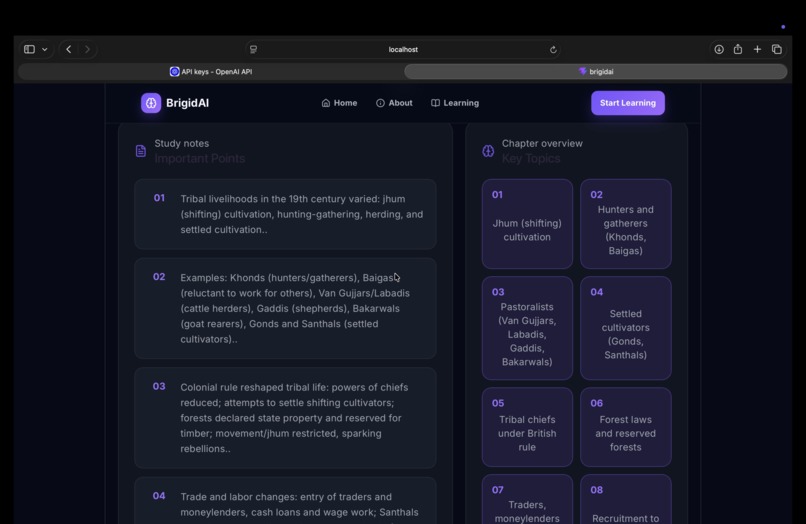Open topic card Jhum (shifting) cultivation

[527, 224]
